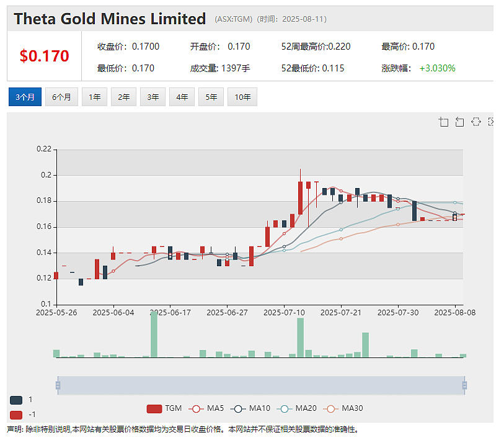This screenshot has width=504, height=440.
Task: Click the tallest volume bar near 2025-06-17
Action: (x=154, y=334)
